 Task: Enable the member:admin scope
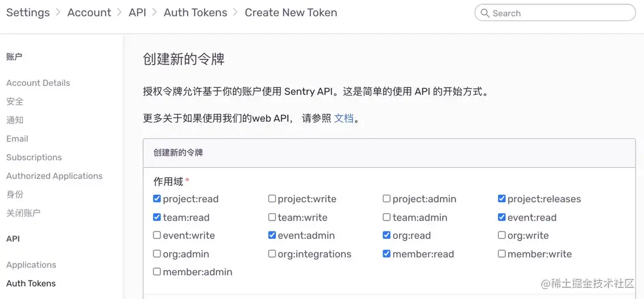click(x=157, y=272)
